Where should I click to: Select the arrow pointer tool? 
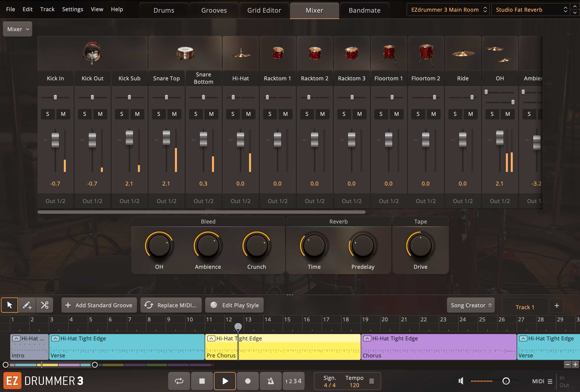coord(10,305)
